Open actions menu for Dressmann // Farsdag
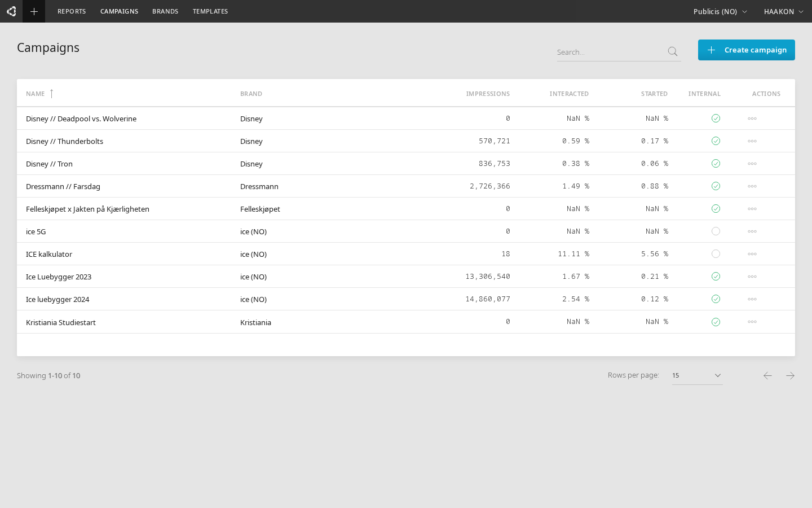The height and width of the screenshot is (508, 812). (x=752, y=186)
